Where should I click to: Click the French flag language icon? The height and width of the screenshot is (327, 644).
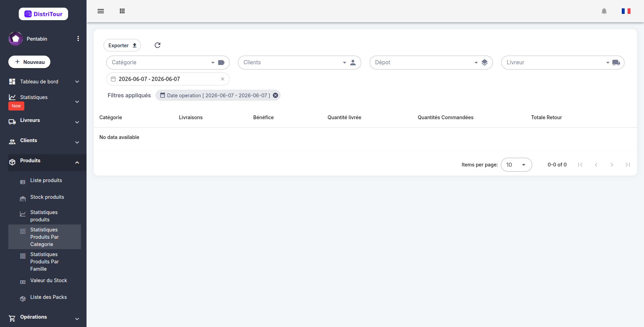(x=626, y=11)
